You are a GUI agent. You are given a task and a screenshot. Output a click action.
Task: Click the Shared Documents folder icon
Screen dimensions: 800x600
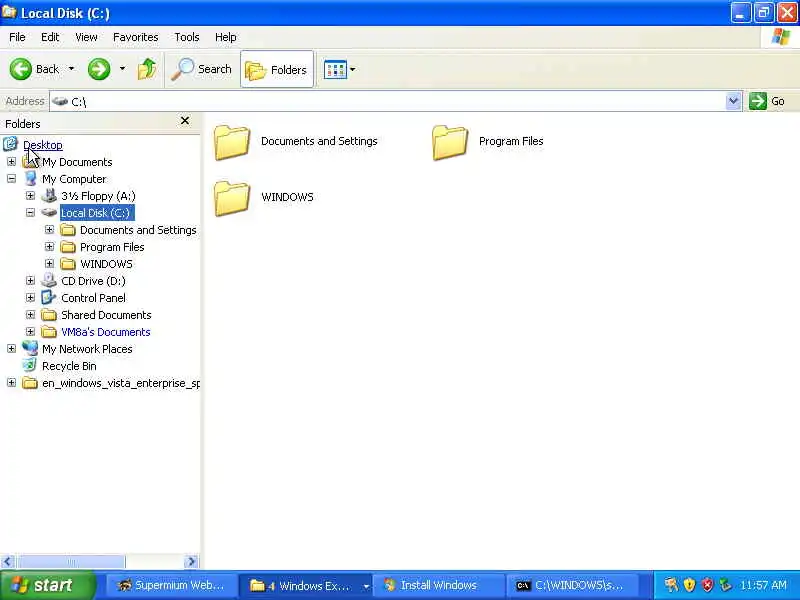(49, 315)
